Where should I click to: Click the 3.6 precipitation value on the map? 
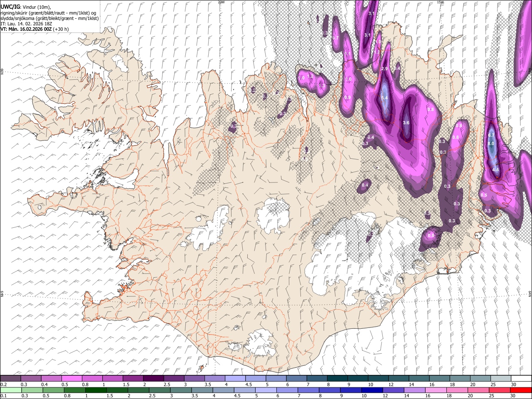pos(406,123)
